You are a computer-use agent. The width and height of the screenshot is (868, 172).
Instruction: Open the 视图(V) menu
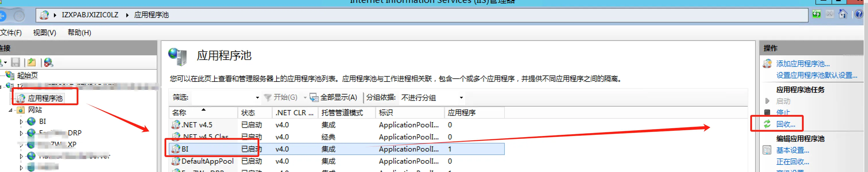click(44, 33)
